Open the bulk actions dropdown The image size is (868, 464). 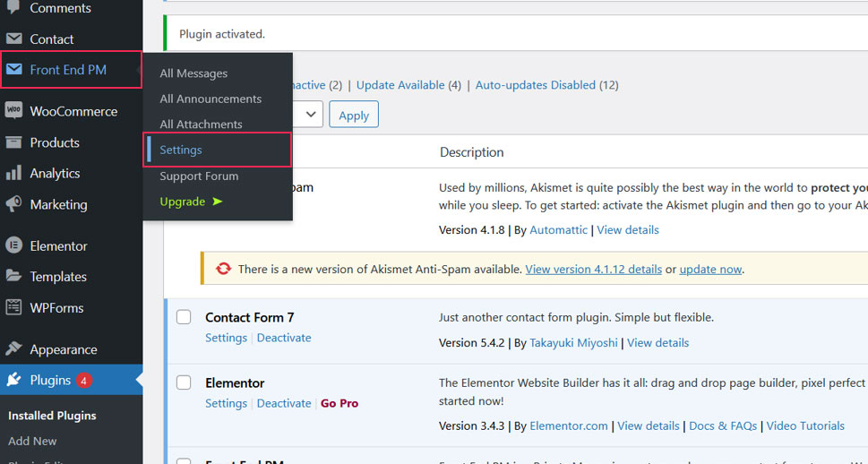click(307, 114)
